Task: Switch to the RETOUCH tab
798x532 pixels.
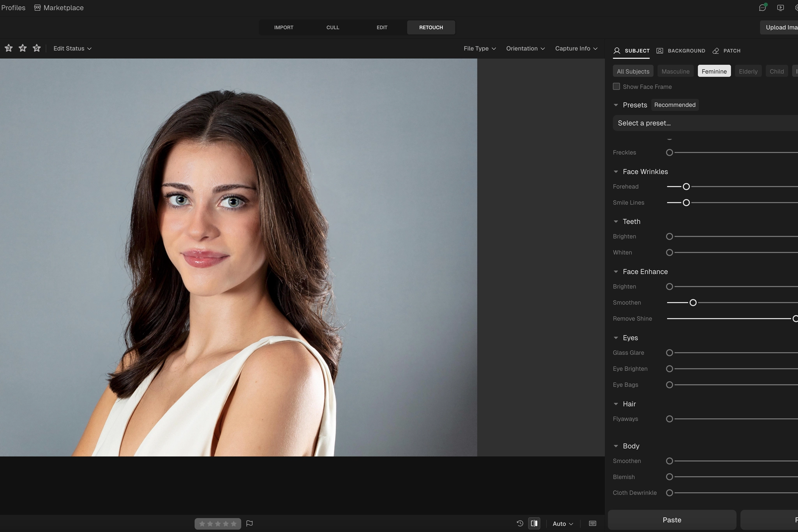Action: click(x=431, y=27)
